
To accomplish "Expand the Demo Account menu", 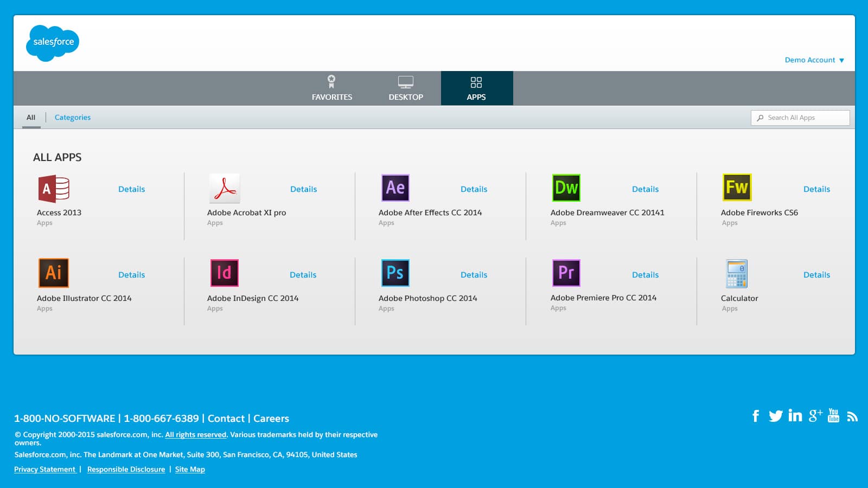I will [814, 60].
